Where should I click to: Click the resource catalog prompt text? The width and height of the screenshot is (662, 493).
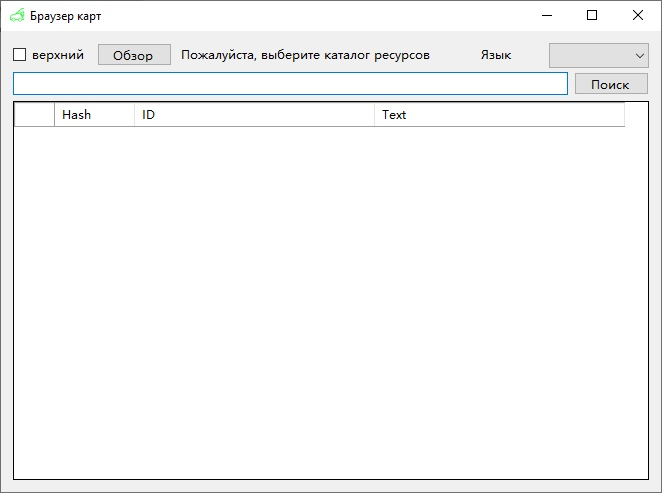[305, 55]
